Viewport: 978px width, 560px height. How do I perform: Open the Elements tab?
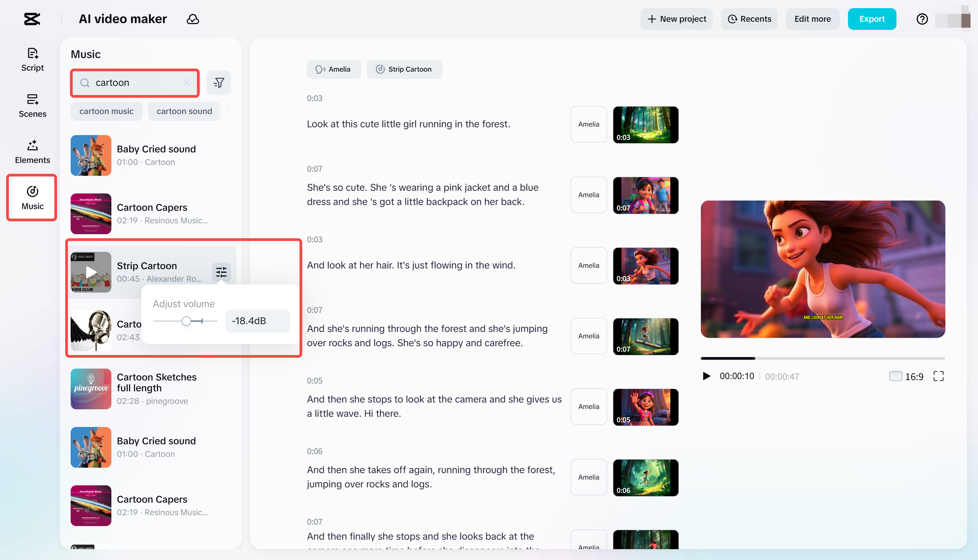[32, 152]
